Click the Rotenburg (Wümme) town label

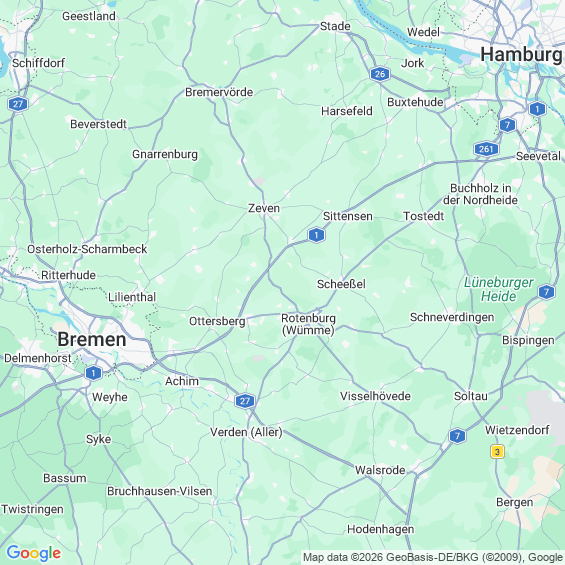(x=308, y=324)
